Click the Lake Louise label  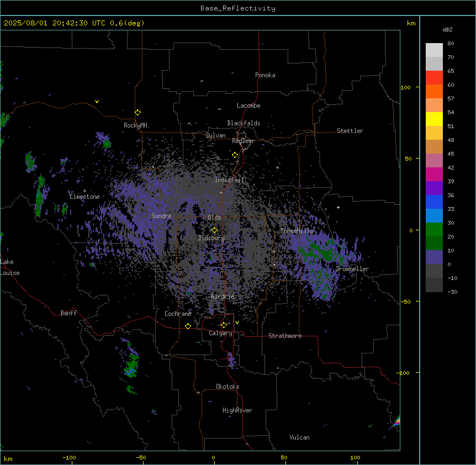pyautogui.click(x=9, y=267)
